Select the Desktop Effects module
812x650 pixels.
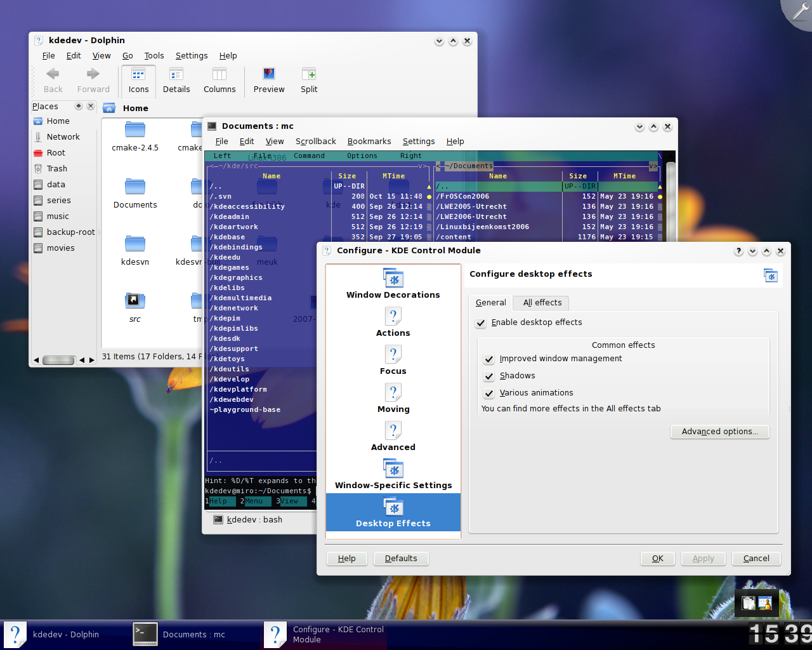click(x=393, y=512)
